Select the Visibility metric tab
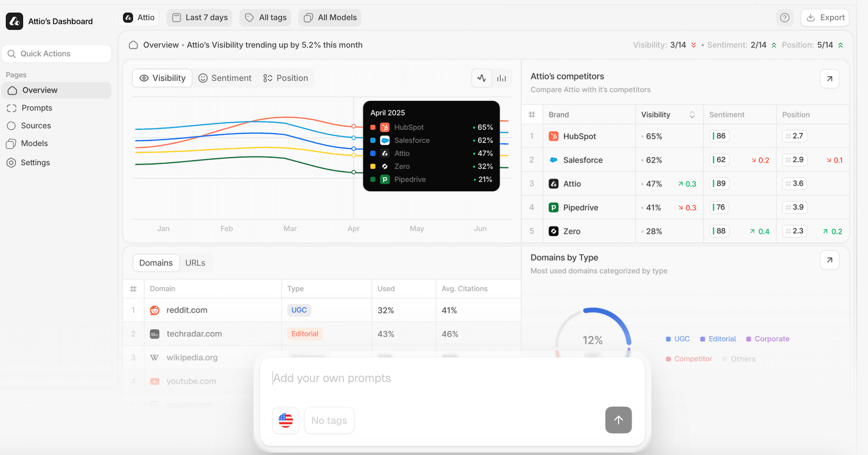868x455 pixels. 162,78
